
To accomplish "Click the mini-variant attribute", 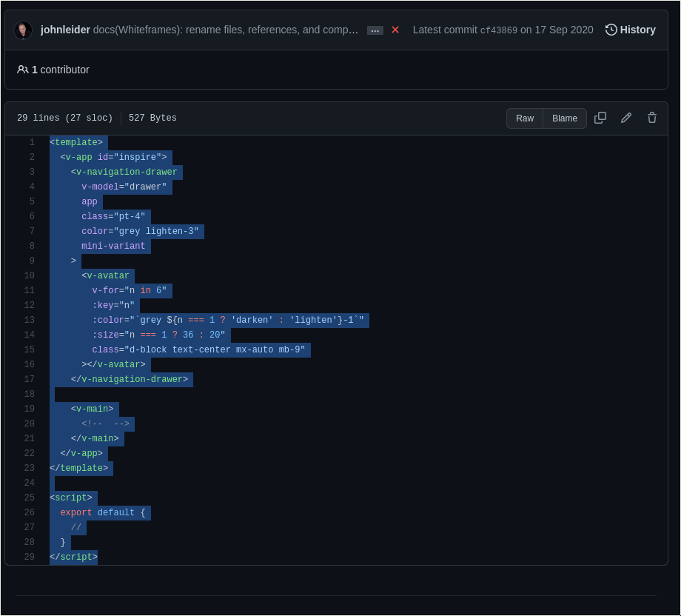I will (113, 246).
